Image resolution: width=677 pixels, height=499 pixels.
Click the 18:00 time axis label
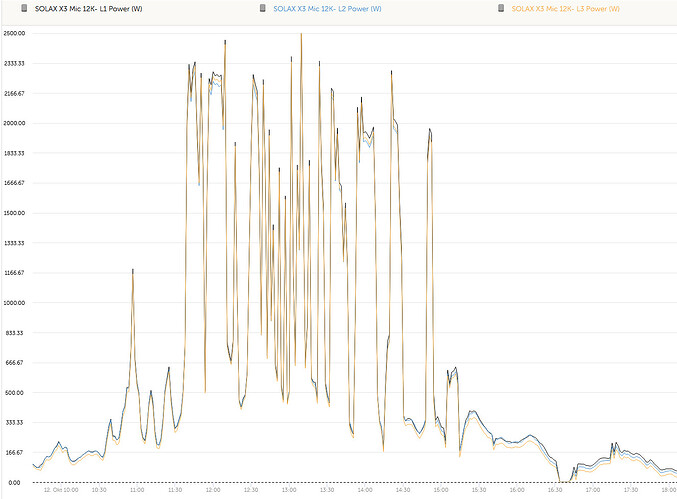pos(669,490)
